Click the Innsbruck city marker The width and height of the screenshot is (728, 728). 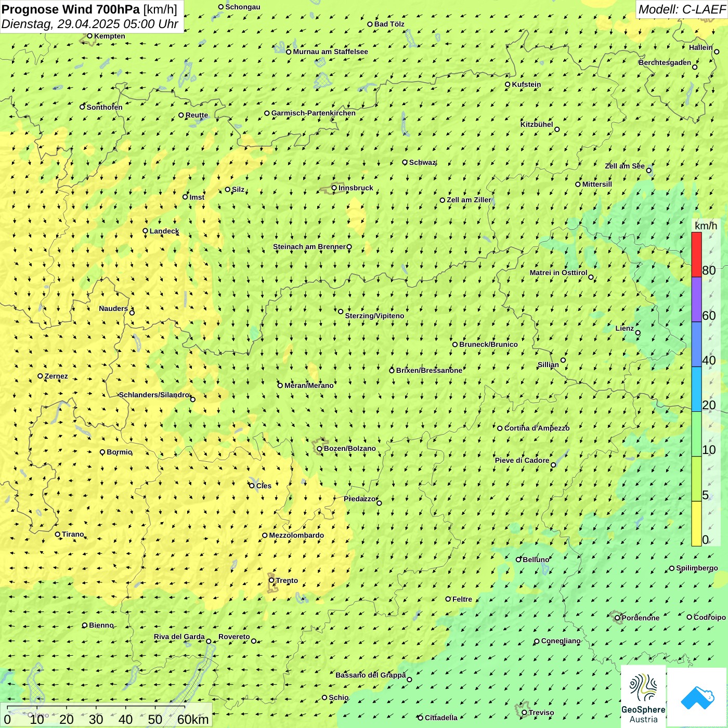[334, 188]
